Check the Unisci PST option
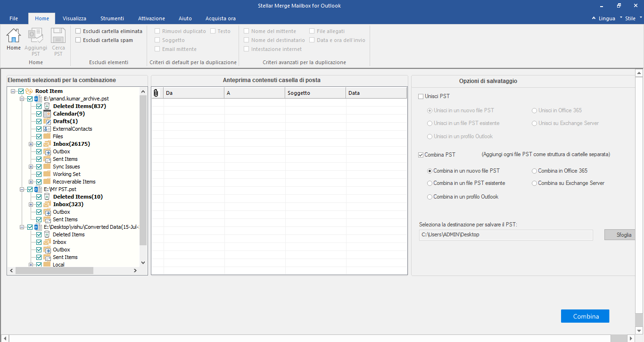This screenshot has width=644, height=342. [421, 96]
